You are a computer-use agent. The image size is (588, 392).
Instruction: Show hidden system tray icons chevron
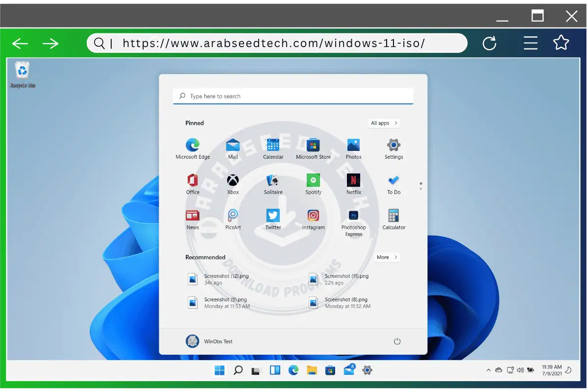pos(488,370)
